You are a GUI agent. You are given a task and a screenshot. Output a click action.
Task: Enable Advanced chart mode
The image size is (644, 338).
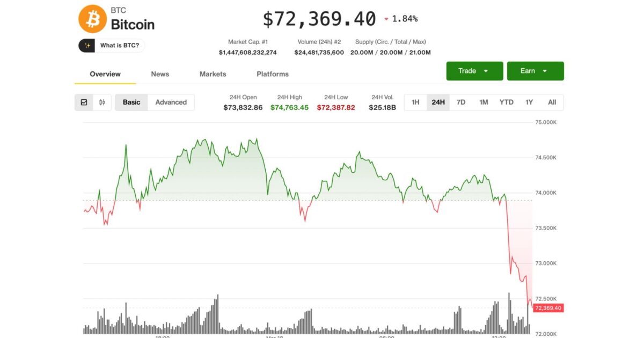pyautogui.click(x=171, y=102)
